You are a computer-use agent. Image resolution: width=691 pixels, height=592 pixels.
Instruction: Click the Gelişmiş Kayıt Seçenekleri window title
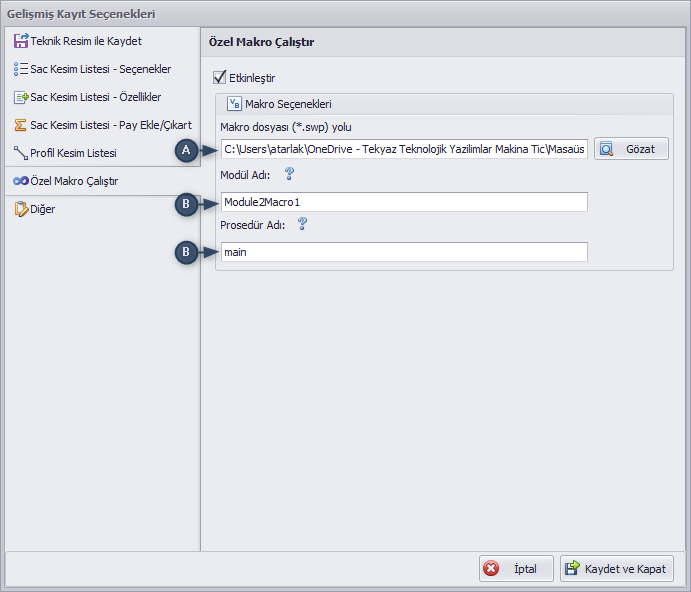click(81, 14)
